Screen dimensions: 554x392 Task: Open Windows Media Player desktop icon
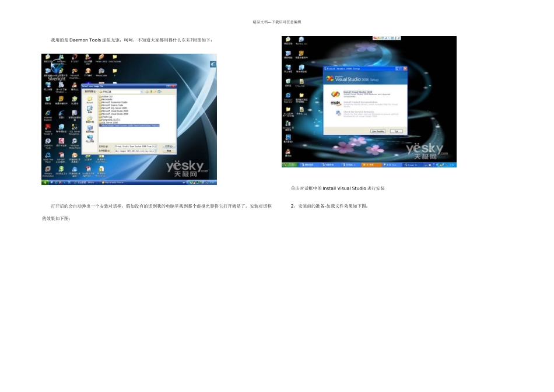click(75, 143)
